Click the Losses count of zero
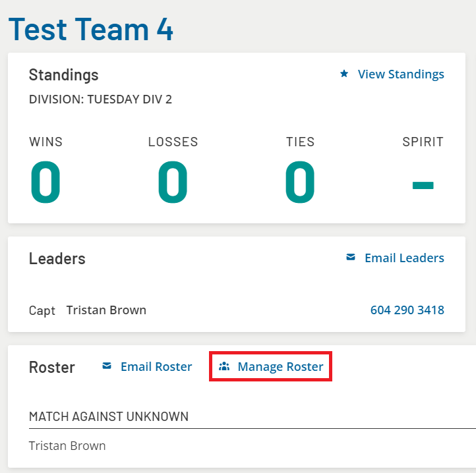This screenshot has height=473, width=476. [x=173, y=182]
